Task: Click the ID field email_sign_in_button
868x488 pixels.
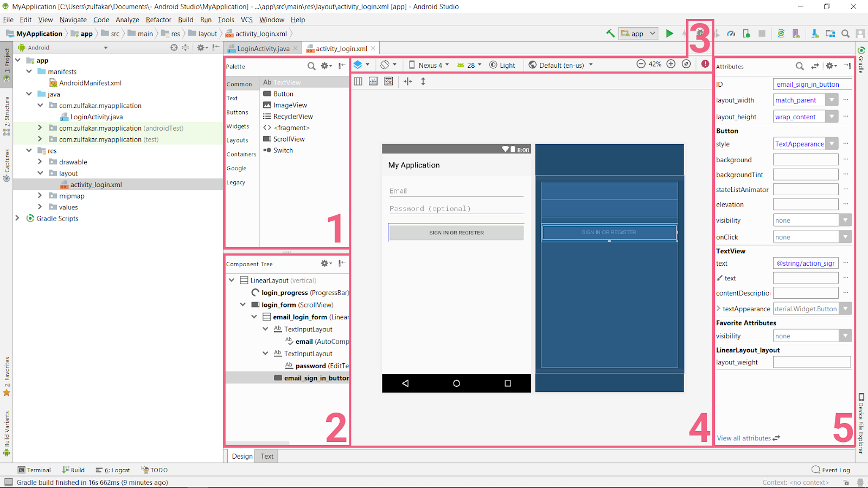Action: pyautogui.click(x=812, y=84)
